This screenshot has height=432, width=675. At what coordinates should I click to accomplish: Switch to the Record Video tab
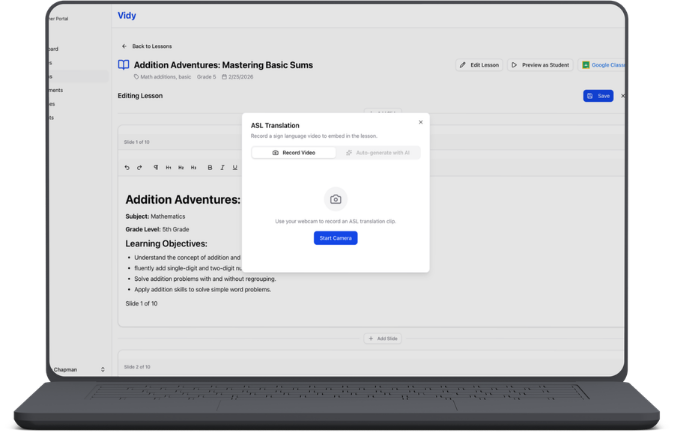(294, 153)
